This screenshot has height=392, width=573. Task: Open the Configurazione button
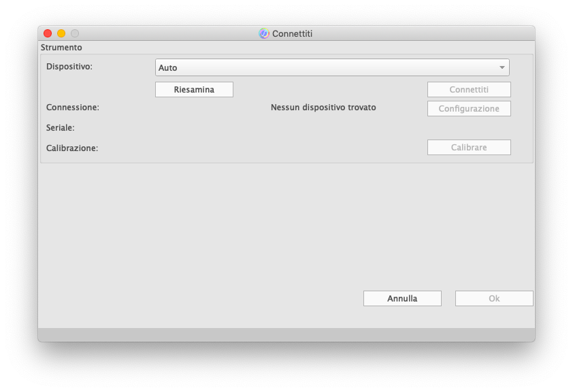point(469,108)
